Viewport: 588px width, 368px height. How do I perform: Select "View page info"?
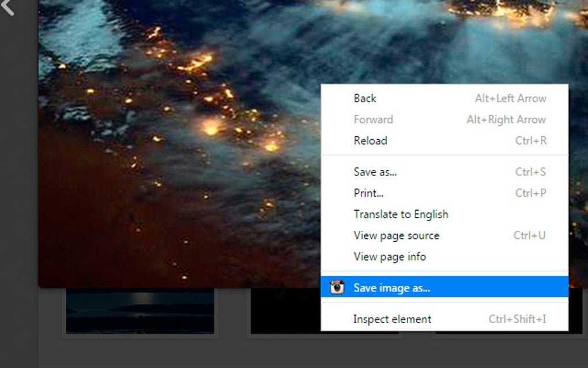point(390,257)
